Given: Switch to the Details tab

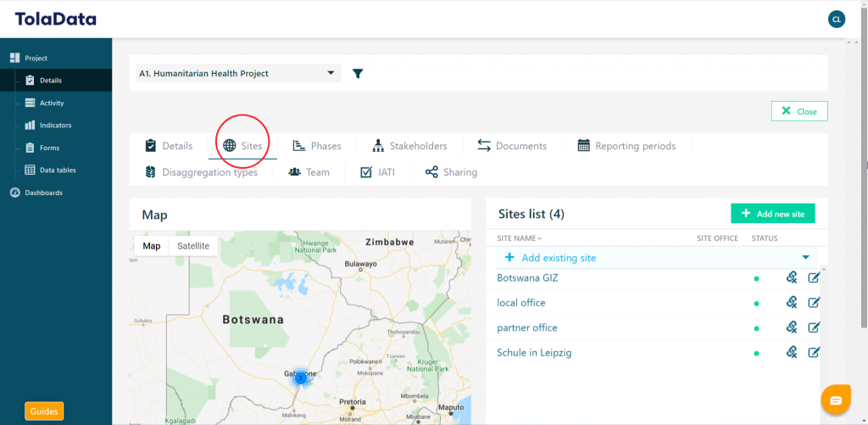Looking at the screenshot, I should (169, 146).
